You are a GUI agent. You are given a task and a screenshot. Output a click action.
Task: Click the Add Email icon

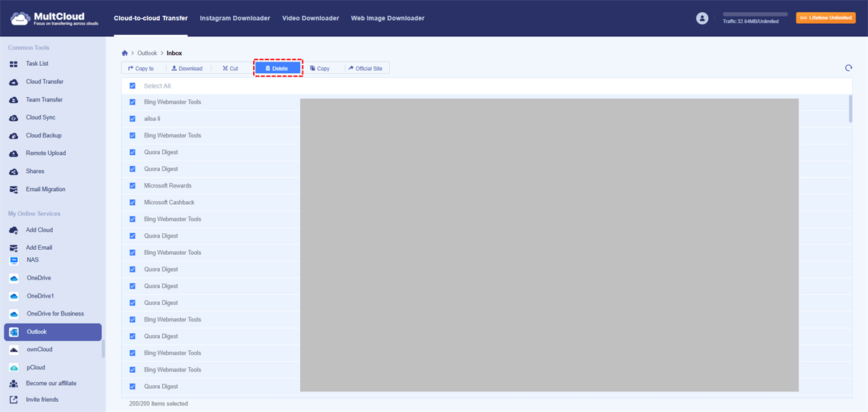tap(14, 248)
